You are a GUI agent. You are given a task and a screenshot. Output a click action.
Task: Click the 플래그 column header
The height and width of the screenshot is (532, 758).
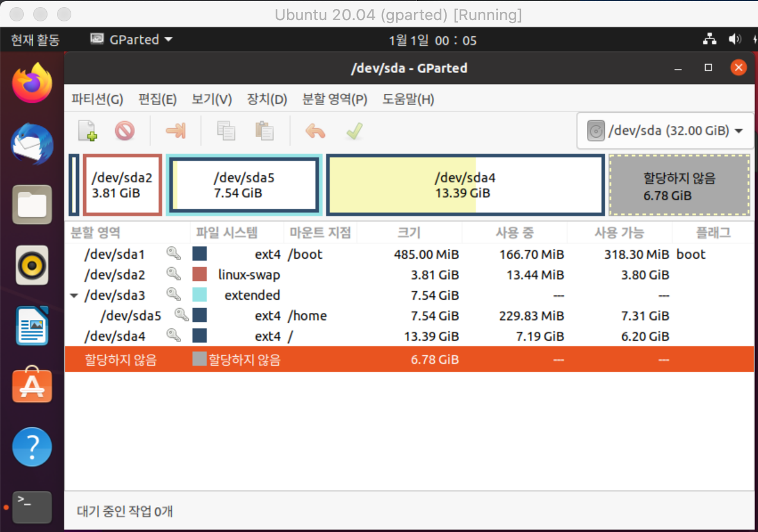[713, 233]
